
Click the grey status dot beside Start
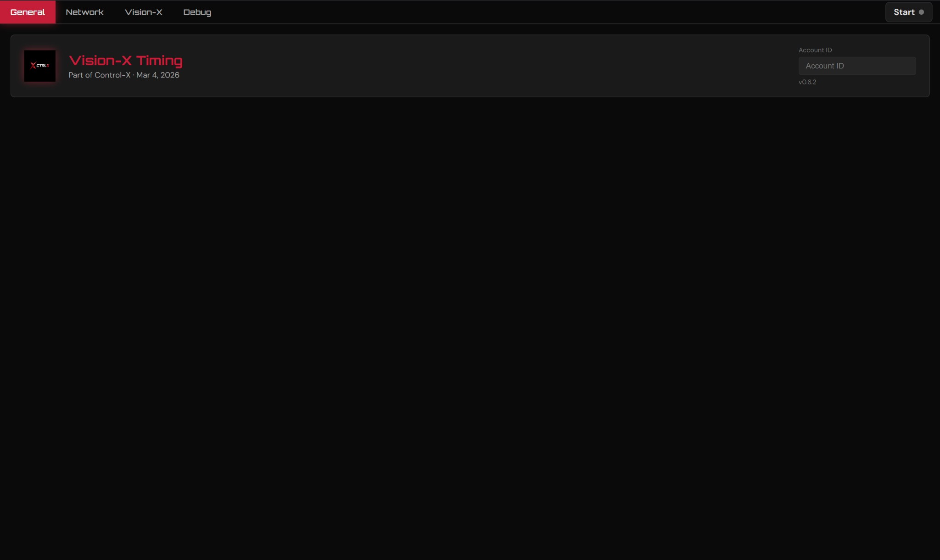click(x=921, y=12)
